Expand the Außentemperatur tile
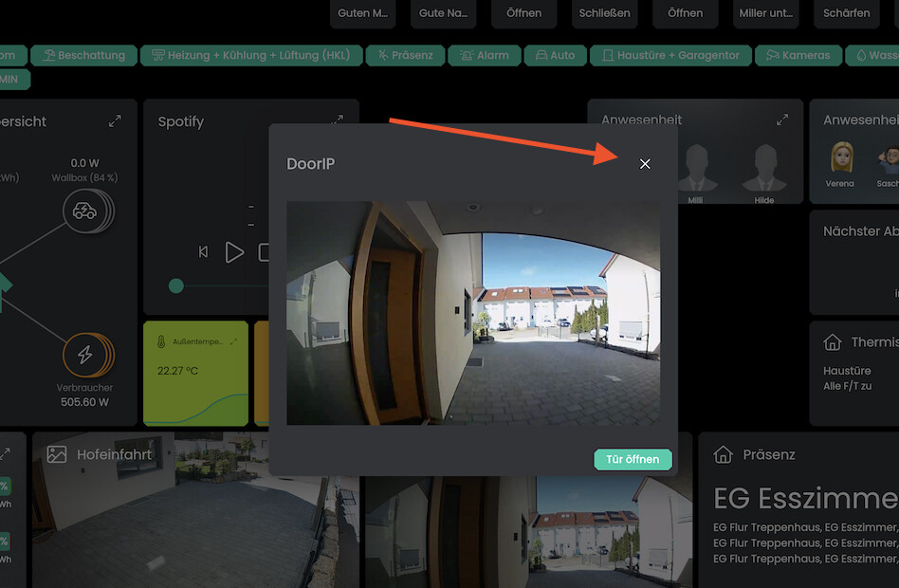Viewport: 899px width, 588px height. coord(233,341)
